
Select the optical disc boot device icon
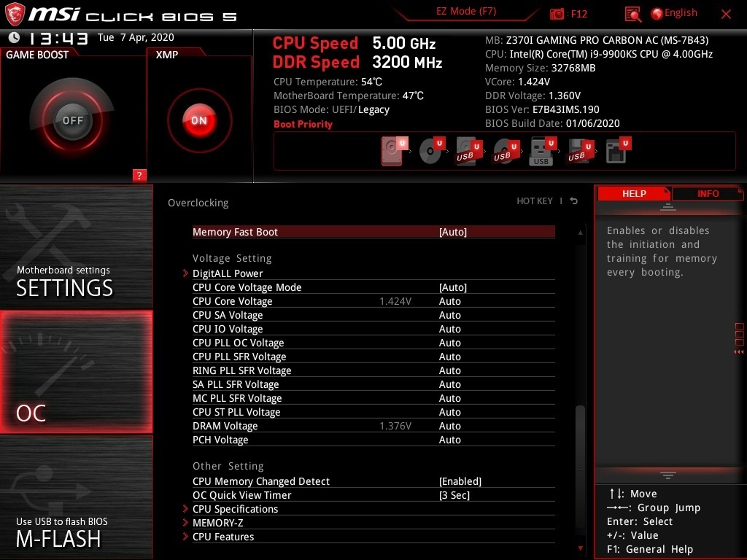pyautogui.click(x=432, y=151)
